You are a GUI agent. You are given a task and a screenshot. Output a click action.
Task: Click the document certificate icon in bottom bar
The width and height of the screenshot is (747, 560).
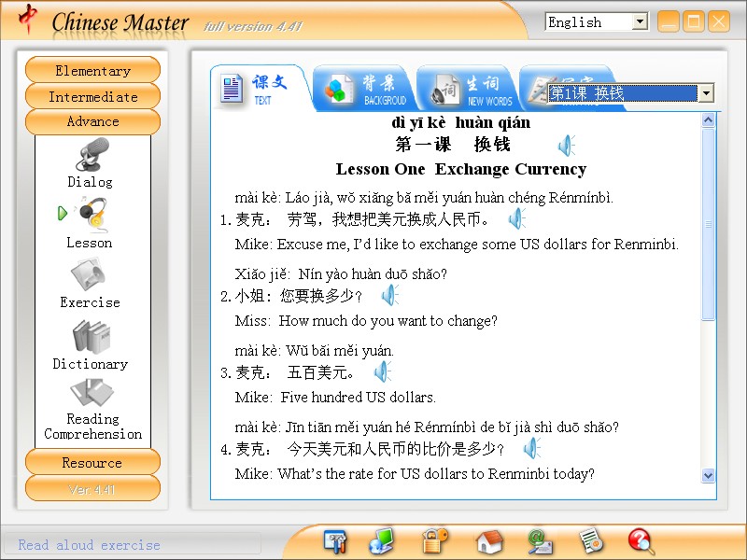tap(591, 542)
